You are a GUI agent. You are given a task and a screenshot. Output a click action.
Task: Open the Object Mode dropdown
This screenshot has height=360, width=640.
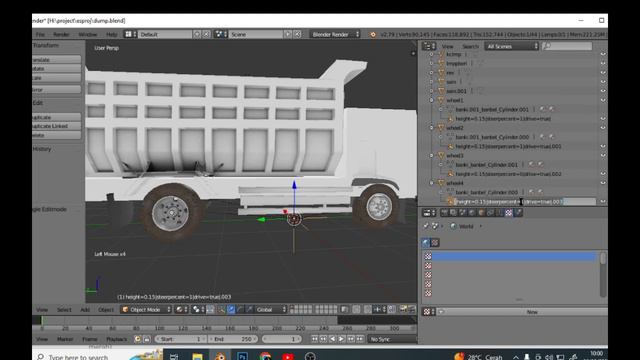point(146,310)
